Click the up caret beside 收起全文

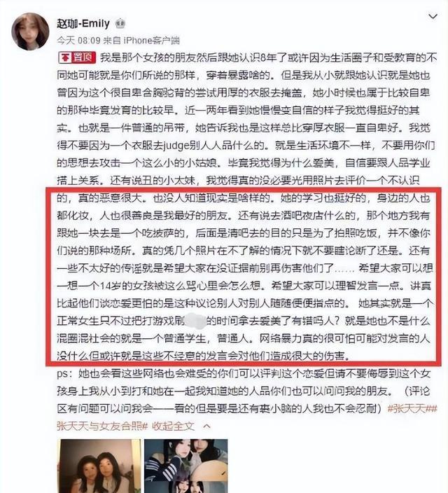207,426
